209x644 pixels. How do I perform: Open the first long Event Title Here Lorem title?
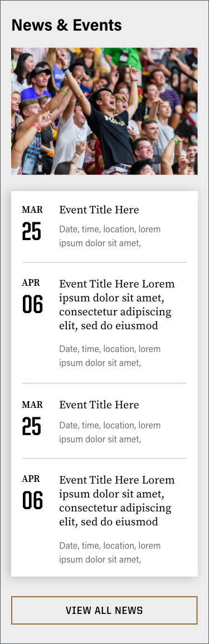coord(117,305)
